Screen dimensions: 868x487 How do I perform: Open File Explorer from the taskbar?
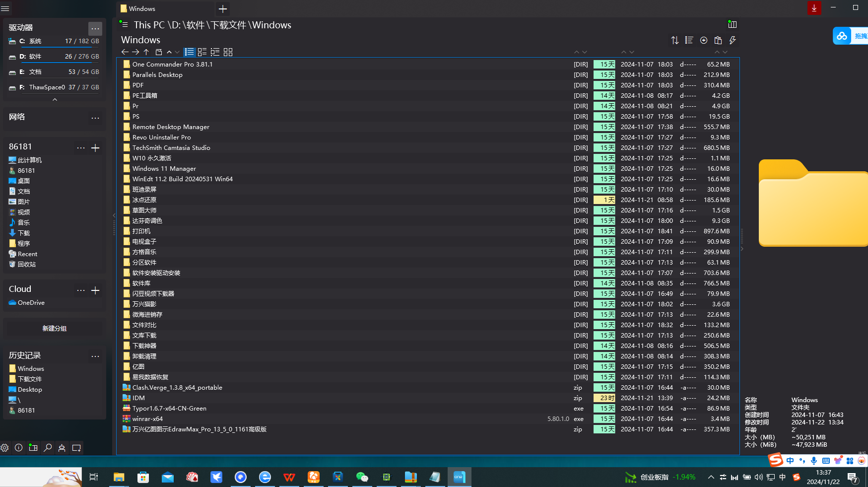tap(119, 477)
